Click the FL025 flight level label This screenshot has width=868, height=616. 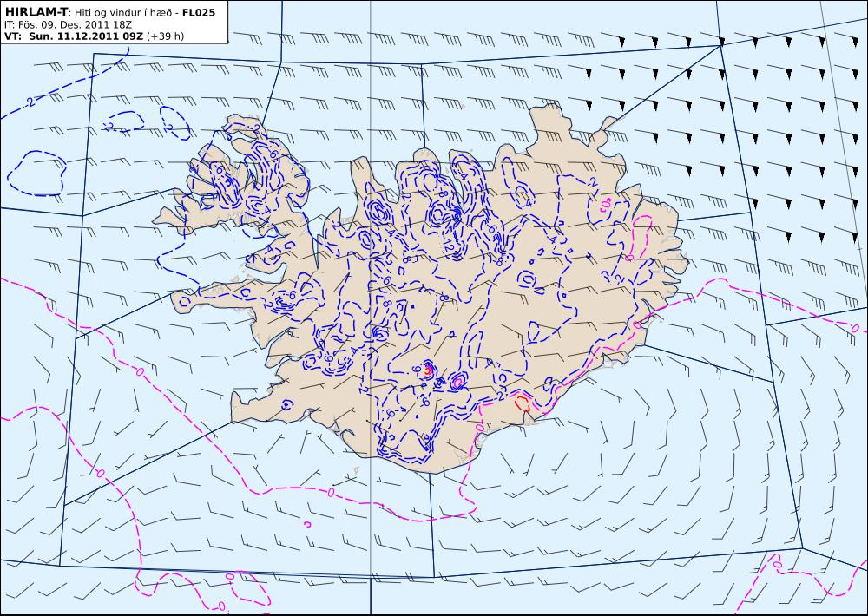[198, 11]
